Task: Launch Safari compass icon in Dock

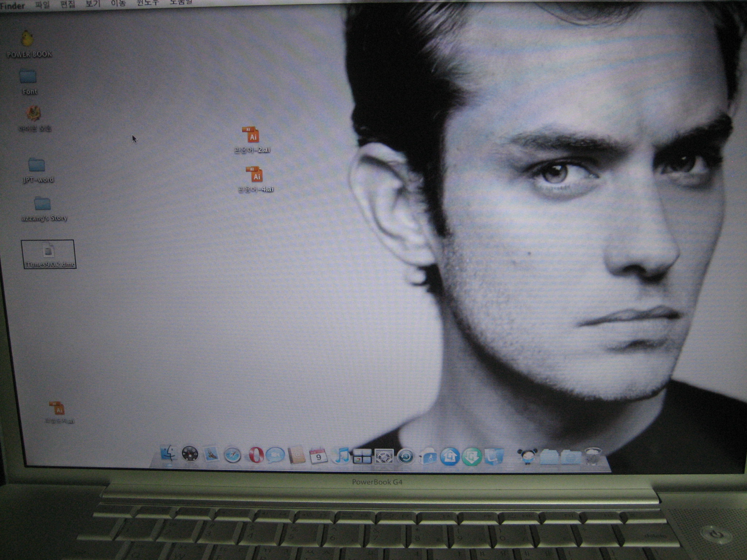Action: tap(232, 455)
